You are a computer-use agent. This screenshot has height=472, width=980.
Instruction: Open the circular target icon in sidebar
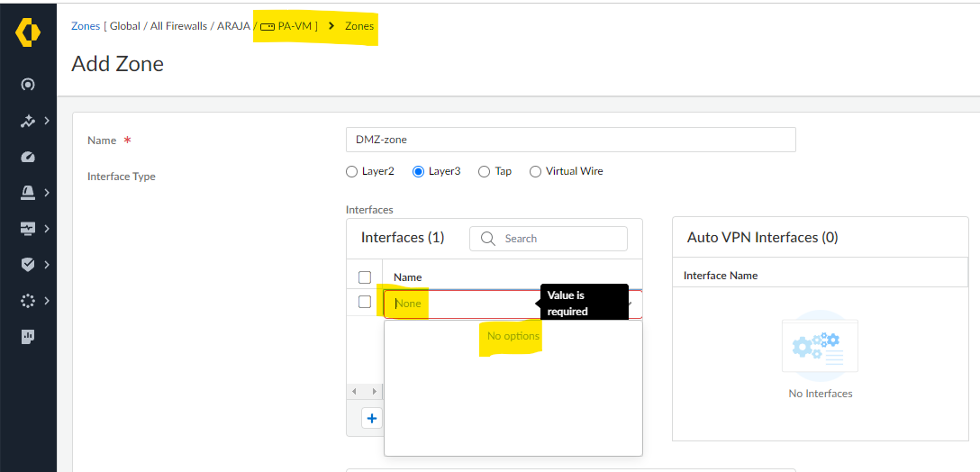coord(28,85)
